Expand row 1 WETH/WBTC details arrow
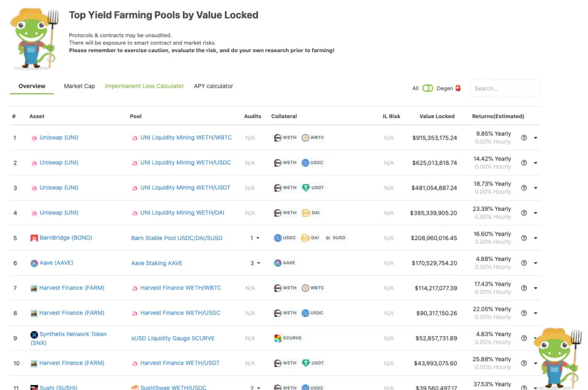This screenshot has height=390, width=588. tap(535, 138)
